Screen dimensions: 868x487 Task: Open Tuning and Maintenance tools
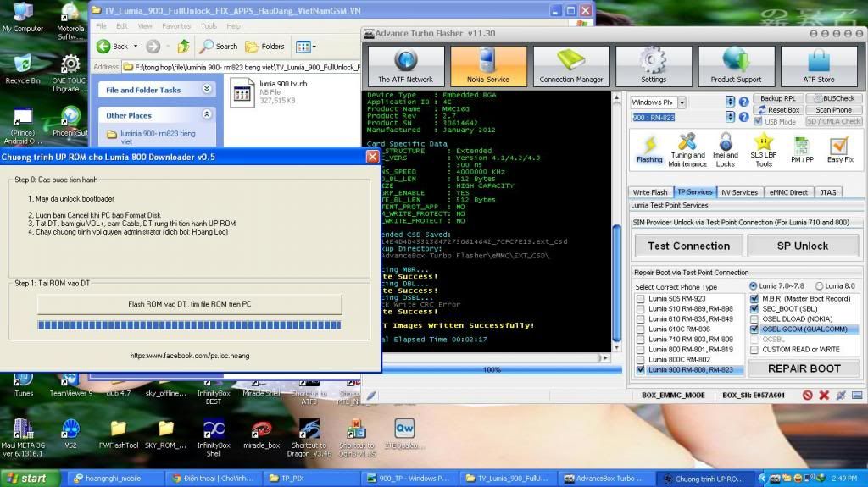coord(687,149)
